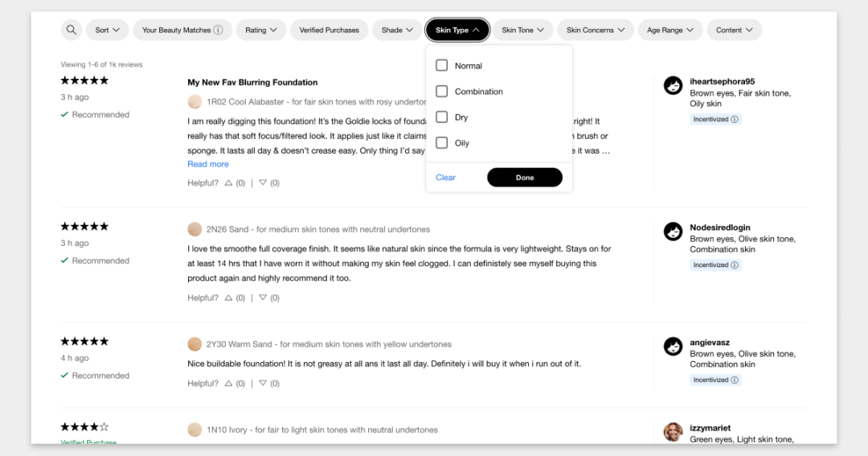Expand the Skin Concerns filter
The height and width of the screenshot is (456, 868).
tap(595, 30)
